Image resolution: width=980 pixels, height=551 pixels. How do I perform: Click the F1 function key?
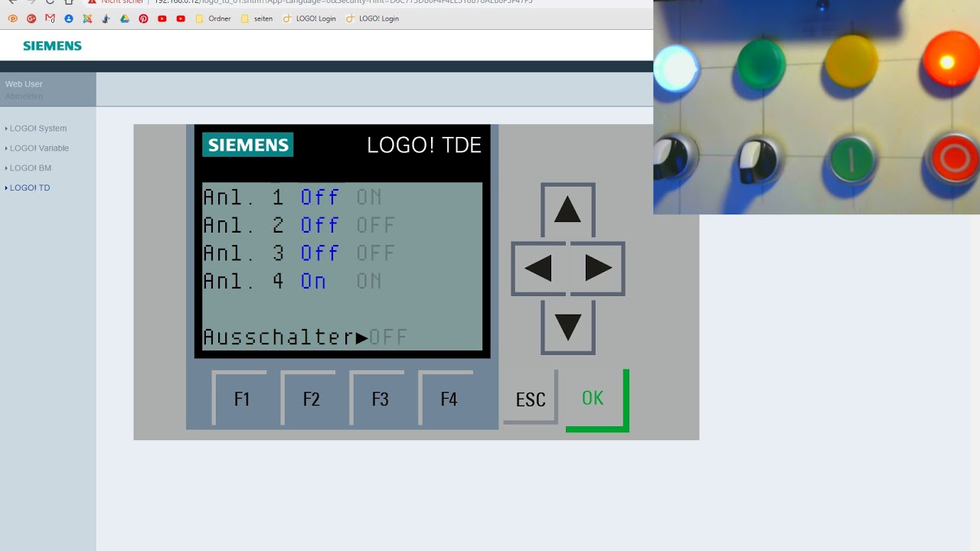(240, 398)
